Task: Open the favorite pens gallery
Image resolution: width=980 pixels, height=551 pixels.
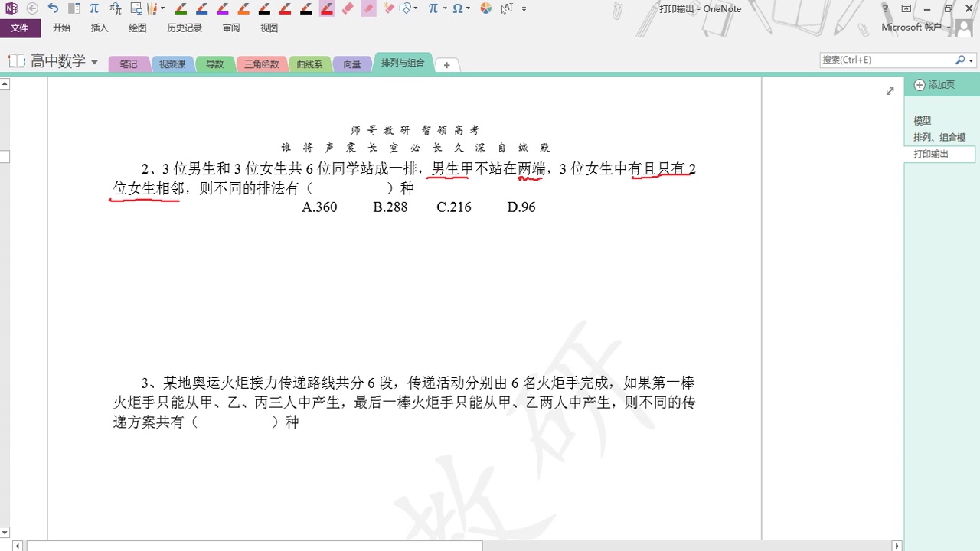Action: coord(152,8)
